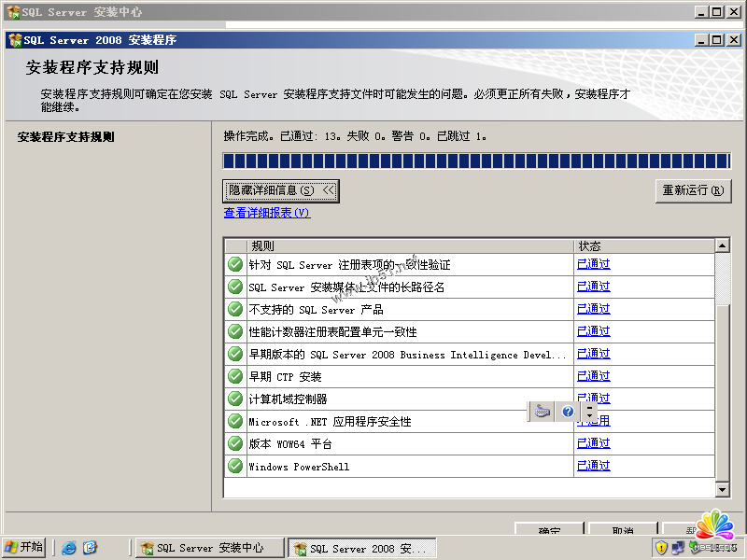
Task: Click the network connection tray icon
Action: [678, 548]
